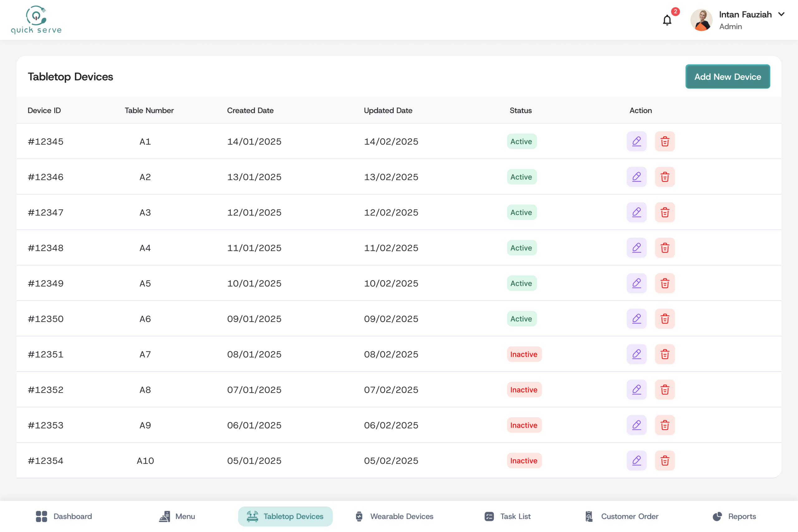Open the Reports section
Viewport: 798px width, 532px height.
(734, 516)
